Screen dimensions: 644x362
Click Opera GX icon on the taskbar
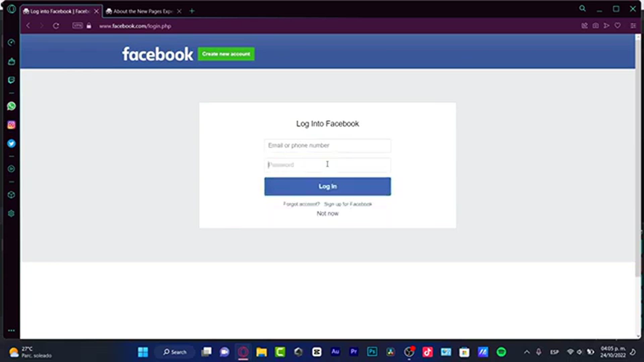point(243,352)
